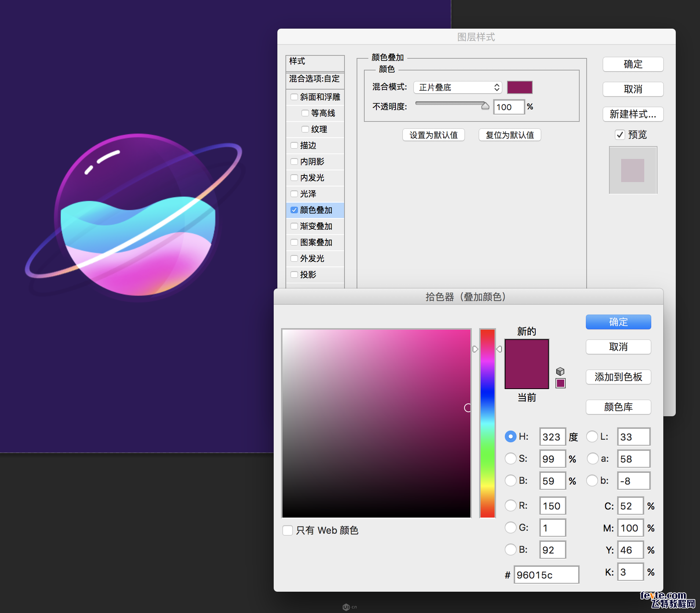700x613 pixels.
Task: Enable the 内发光 checkbox
Action: tap(294, 178)
